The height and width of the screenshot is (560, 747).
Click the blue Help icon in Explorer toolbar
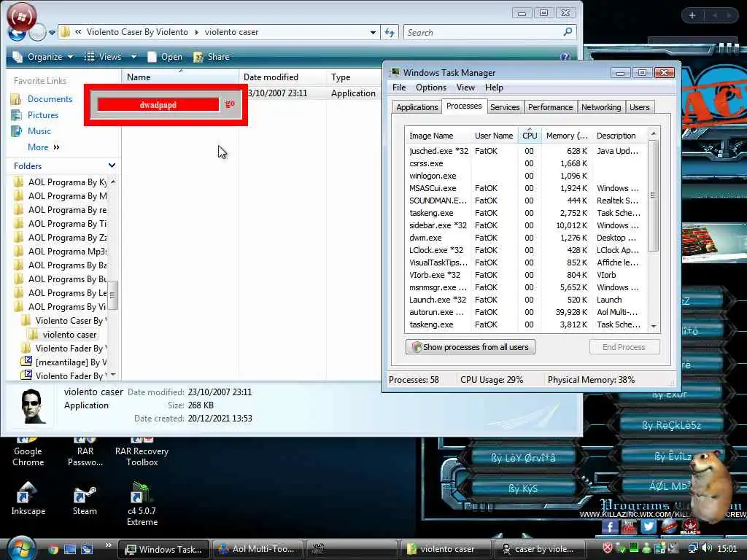coord(565,57)
